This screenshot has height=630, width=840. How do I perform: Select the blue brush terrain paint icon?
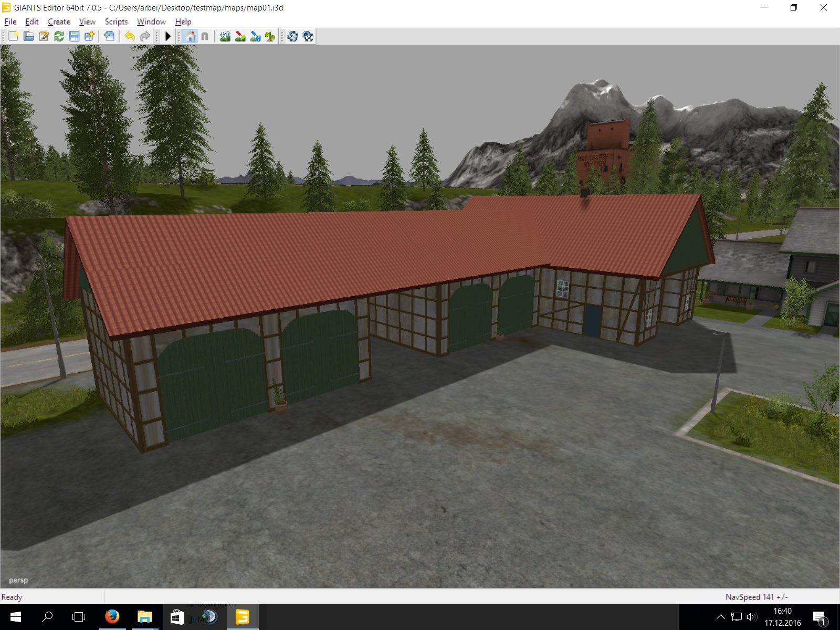click(x=255, y=36)
